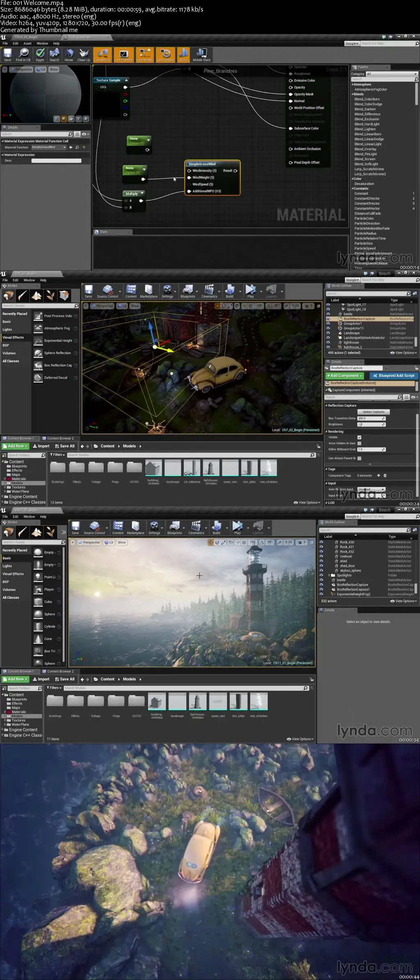
Task: Toggle visibility of Landscape in Ch7_02_Begin outliner
Action: coord(328,333)
